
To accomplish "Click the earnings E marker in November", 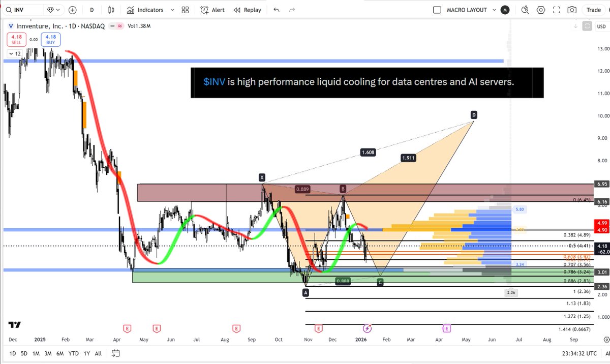I will coord(318,328).
